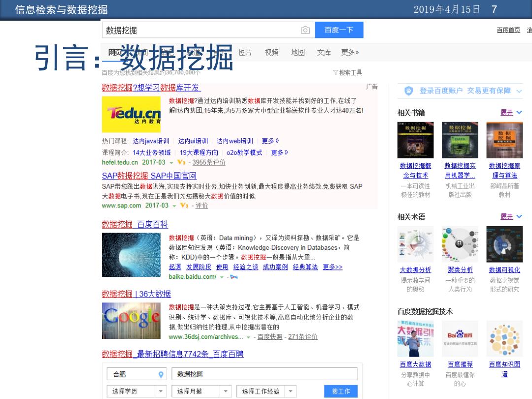The height and width of the screenshot is (399, 532).
Task: Click the 达内ui培训 course link
Action: [x=193, y=141]
